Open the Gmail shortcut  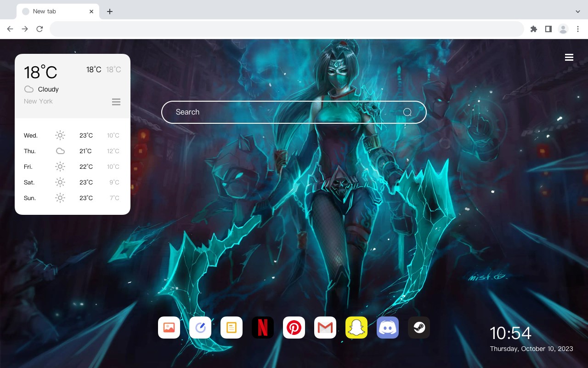coord(325,328)
